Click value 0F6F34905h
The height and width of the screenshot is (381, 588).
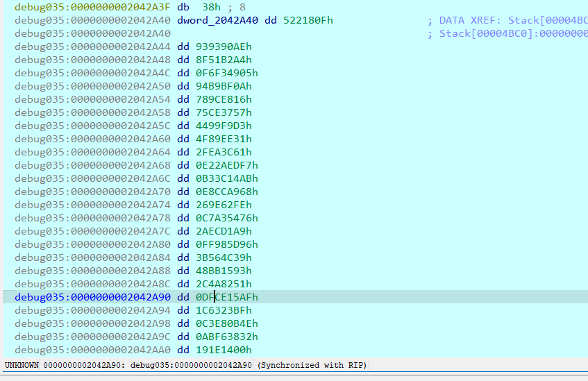point(227,73)
